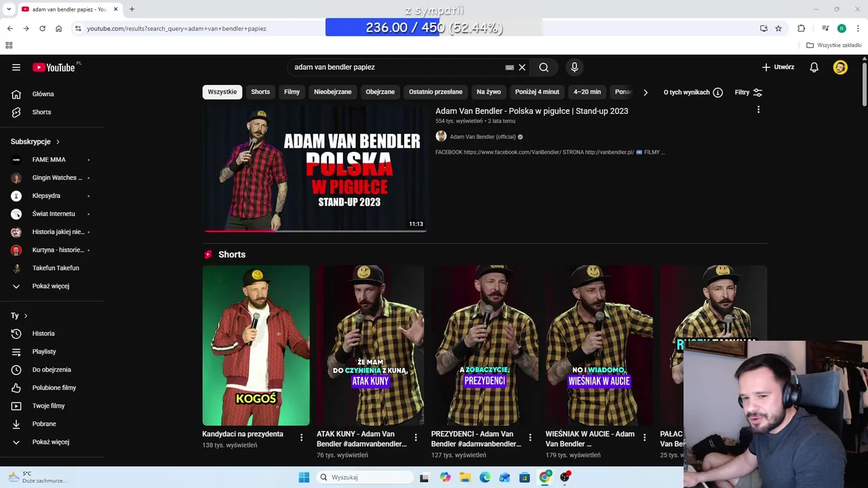
Task: Open Wszystkie zakładki bookmarks folder
Action: click(x=834, y=45)
